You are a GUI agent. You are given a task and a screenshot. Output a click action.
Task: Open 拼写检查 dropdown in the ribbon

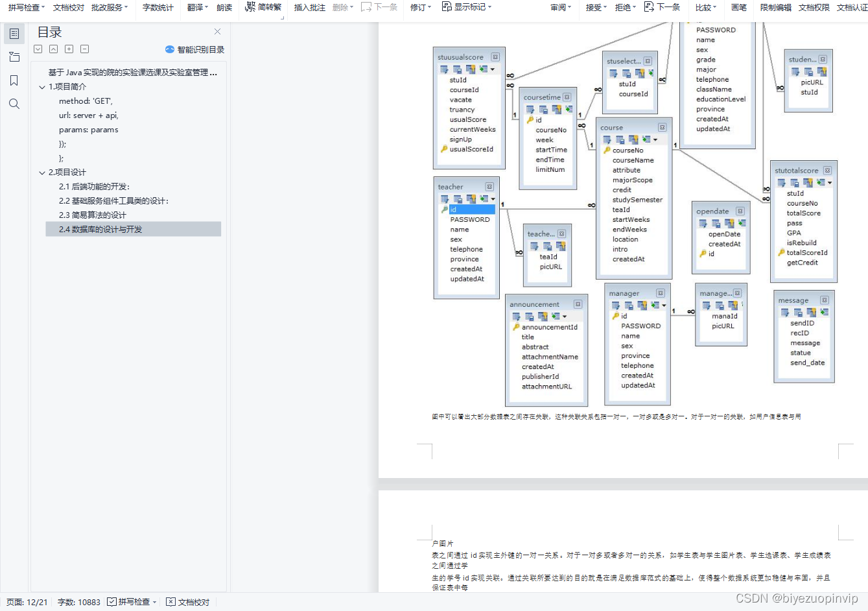tap(27, 7)
